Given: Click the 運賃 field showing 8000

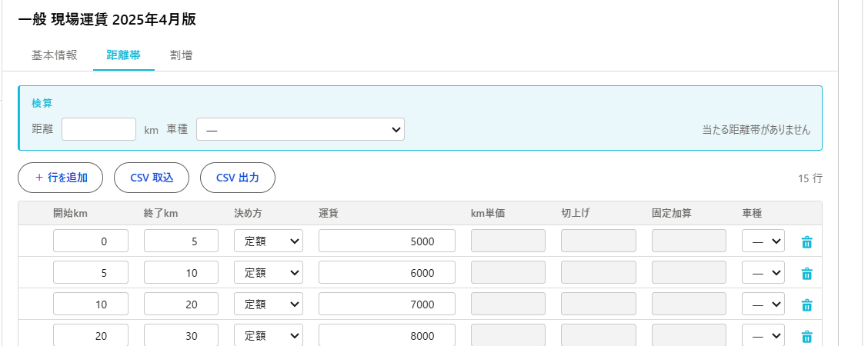Looking at the screenshot, I should [387, 335].
